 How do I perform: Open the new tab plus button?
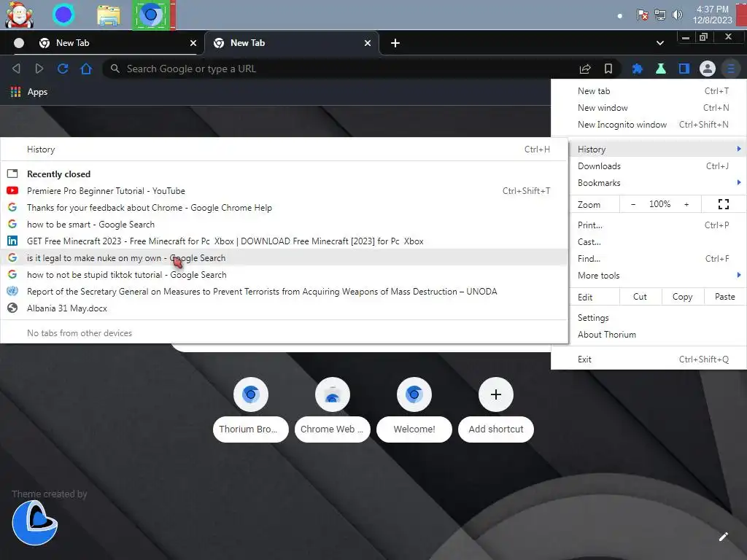(395, 43)
